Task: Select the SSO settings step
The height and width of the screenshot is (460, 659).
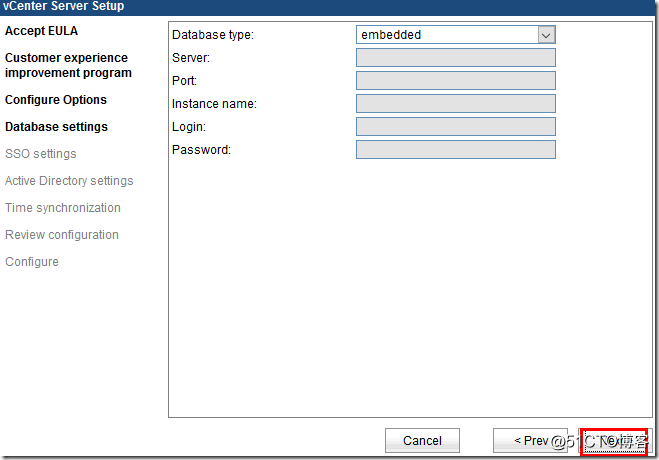Action: click(x=41, y=154)
